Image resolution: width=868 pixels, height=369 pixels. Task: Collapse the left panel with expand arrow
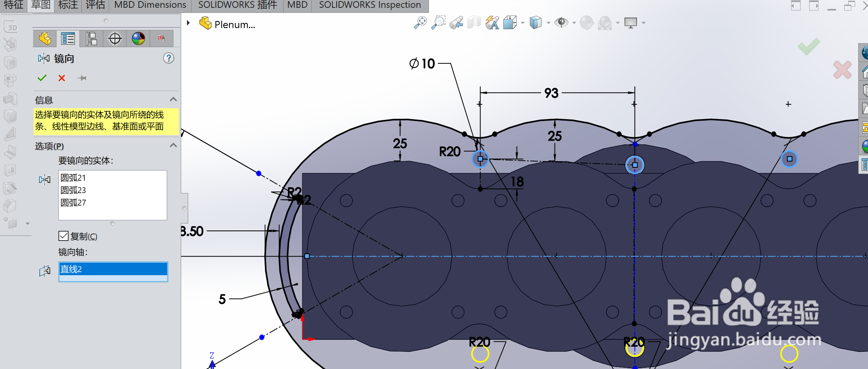pyautogui.click(x=796, y=5)
